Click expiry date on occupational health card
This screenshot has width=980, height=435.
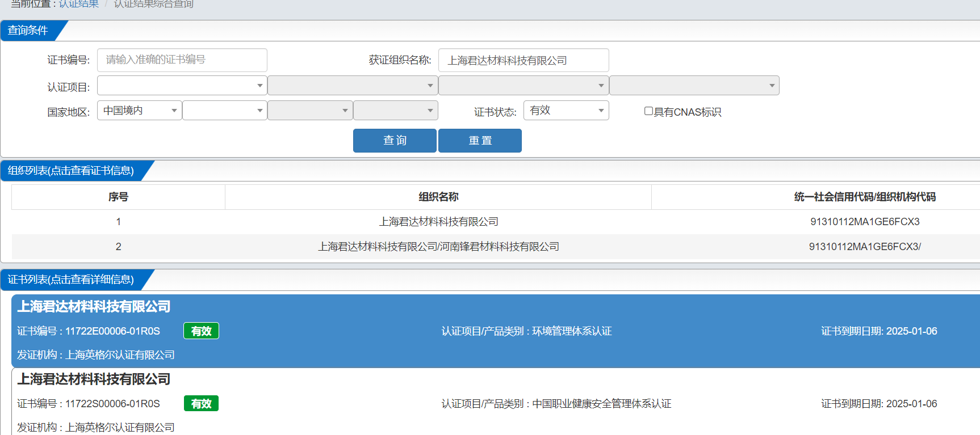[879, 404]
